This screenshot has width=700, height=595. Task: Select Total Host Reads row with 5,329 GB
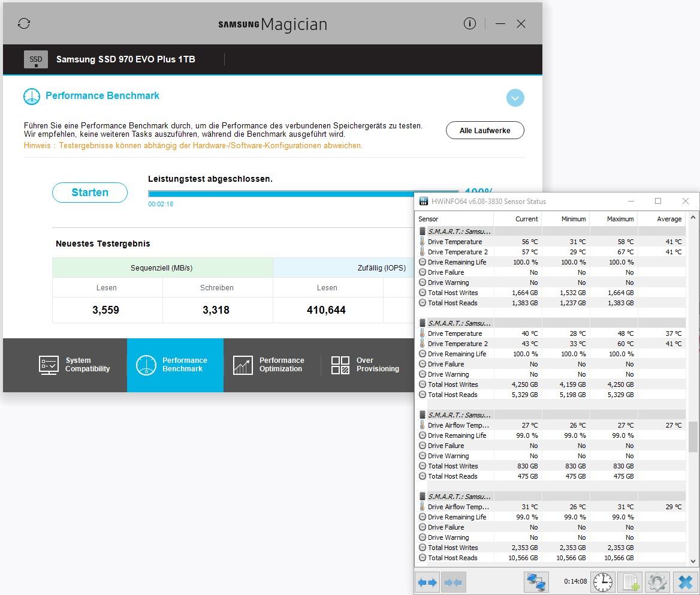coord(550,395)
